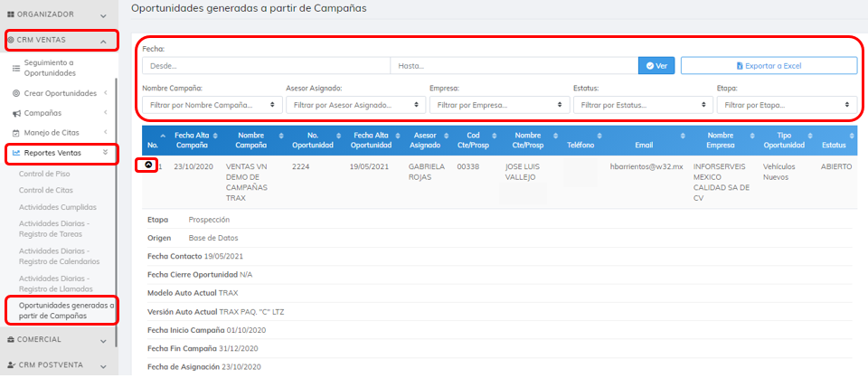Click the Comercial briefcase icon
Image resolution: width=868 pixels, height=378 pixels.
pos(11,340)
